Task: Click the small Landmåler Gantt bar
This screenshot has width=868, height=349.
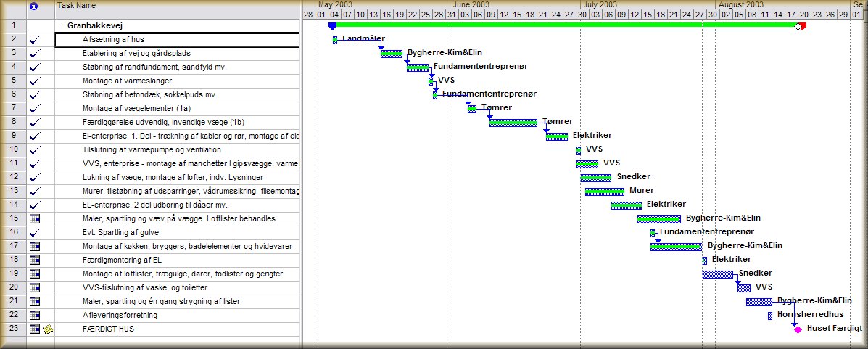Action: [335, 40]
